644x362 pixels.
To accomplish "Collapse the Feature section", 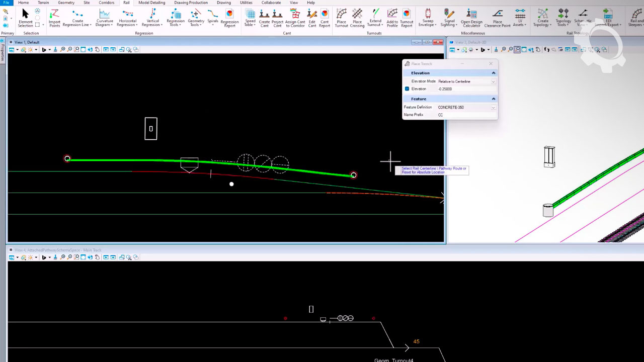I will pos(494,99).
